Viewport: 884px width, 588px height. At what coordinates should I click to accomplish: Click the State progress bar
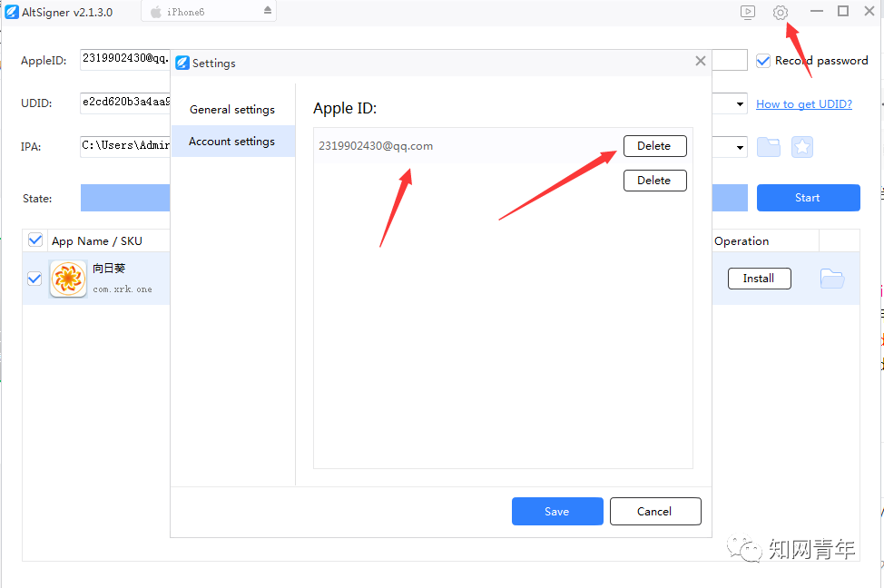[x=124, y=198]
